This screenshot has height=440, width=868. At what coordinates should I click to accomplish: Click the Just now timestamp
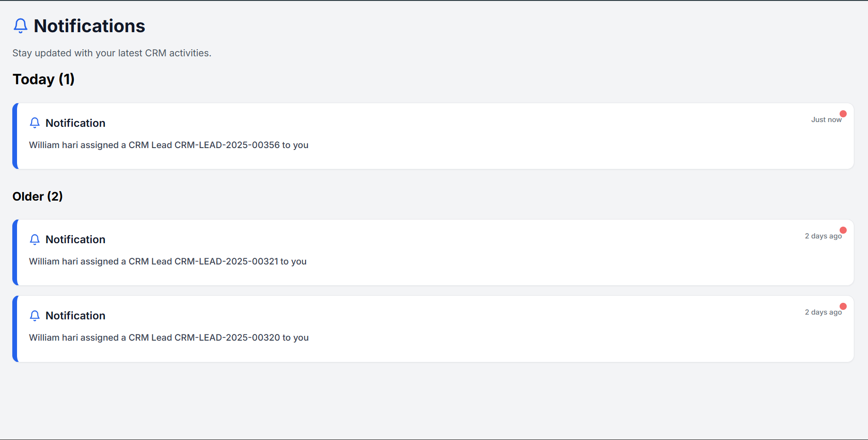coord(826,120)
